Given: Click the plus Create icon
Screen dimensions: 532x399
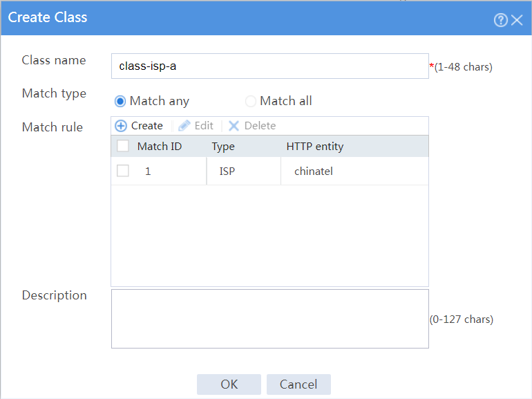Looking at the screenshot, I should tap(121, 126).
